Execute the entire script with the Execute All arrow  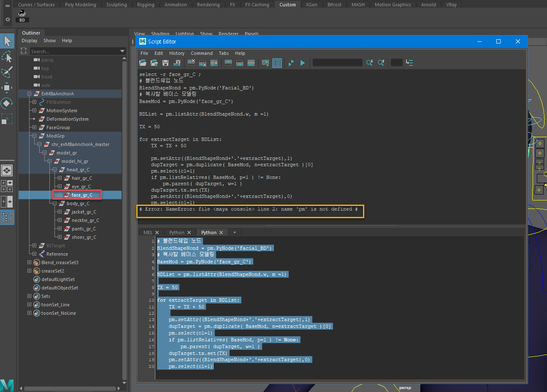(303, 63)
